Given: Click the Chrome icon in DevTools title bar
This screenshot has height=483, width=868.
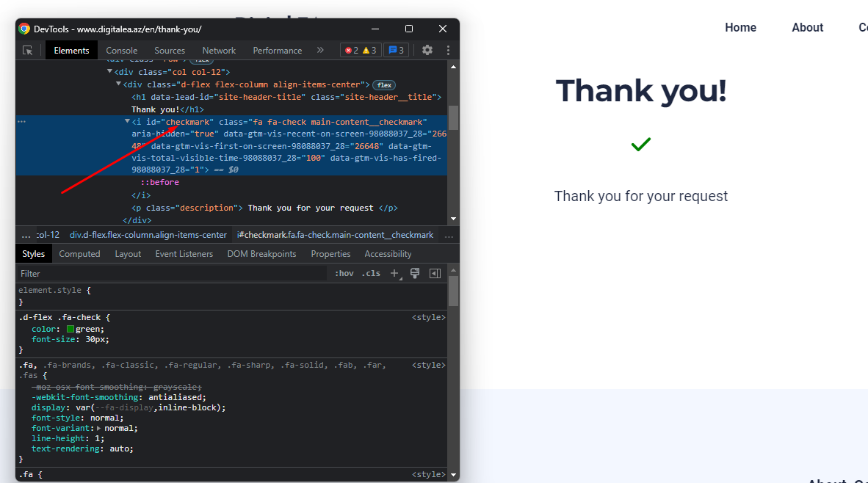Looking at the screenshot, I should pyautogui.click(x=24, y=29).
